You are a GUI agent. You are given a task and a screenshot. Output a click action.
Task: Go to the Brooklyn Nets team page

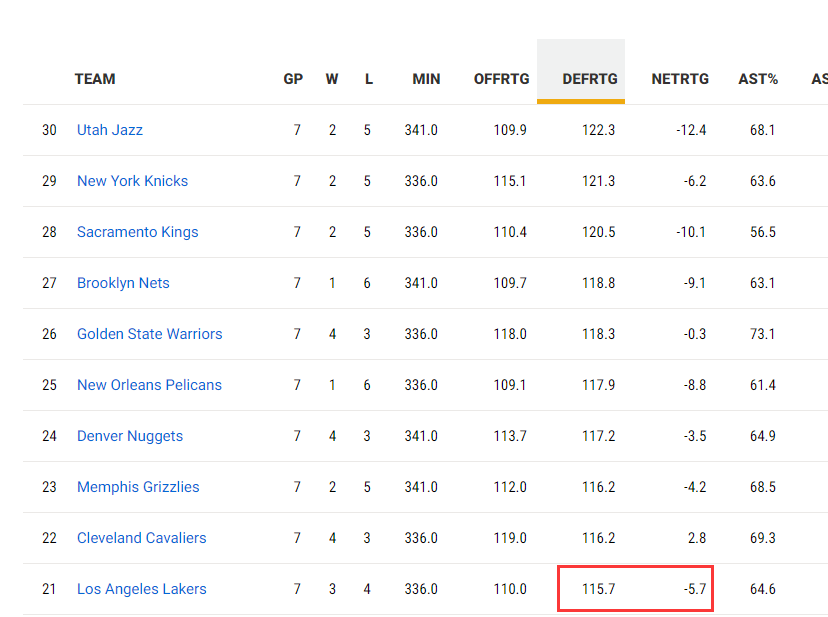[123, 283]
